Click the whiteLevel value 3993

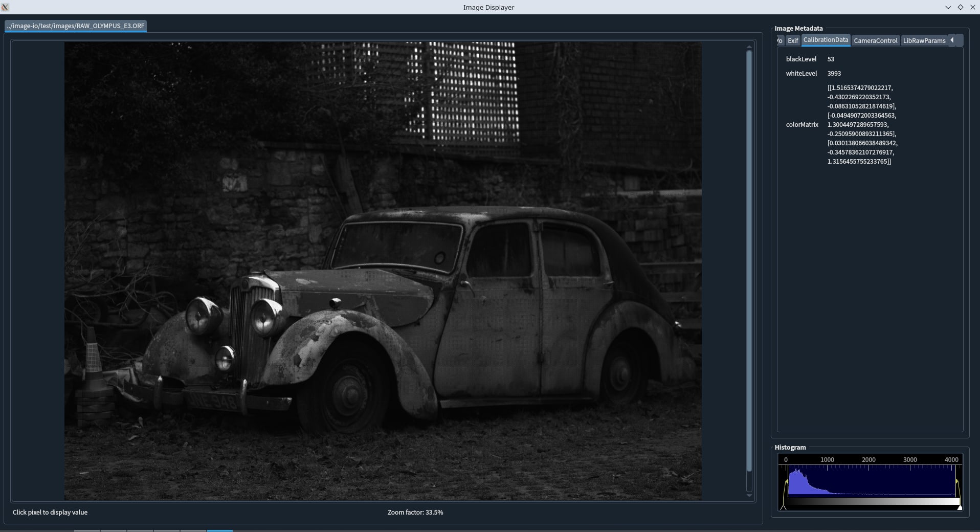[834, 74]
